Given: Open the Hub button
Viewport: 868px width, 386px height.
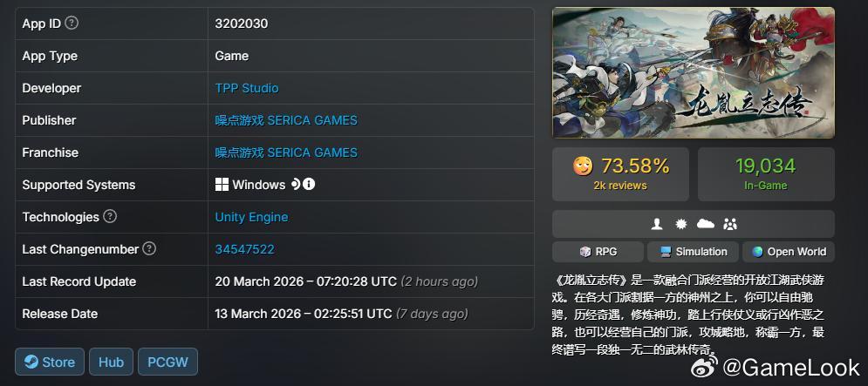Looking at the screenshot, I should [x=111, y=362].
